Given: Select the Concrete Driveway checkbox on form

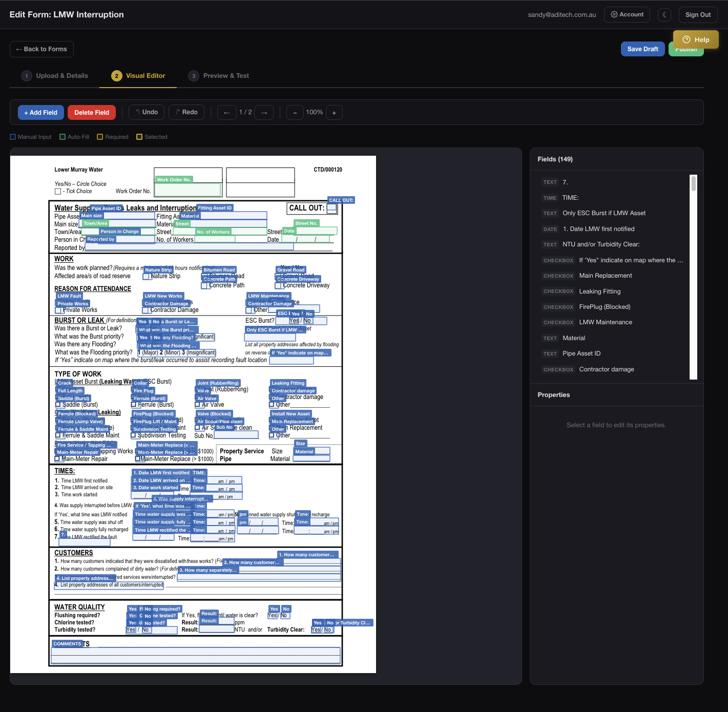Looking at the screenshot, I should [279, 286].
